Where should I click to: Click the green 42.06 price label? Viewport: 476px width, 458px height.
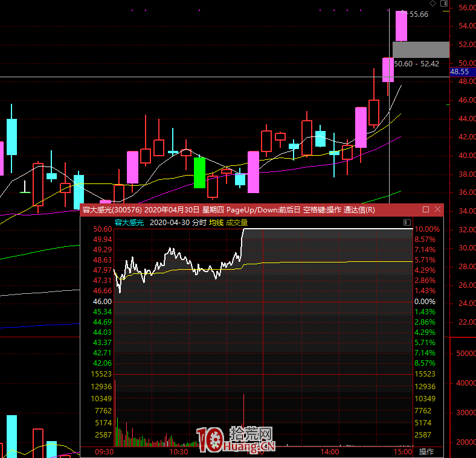102,363
